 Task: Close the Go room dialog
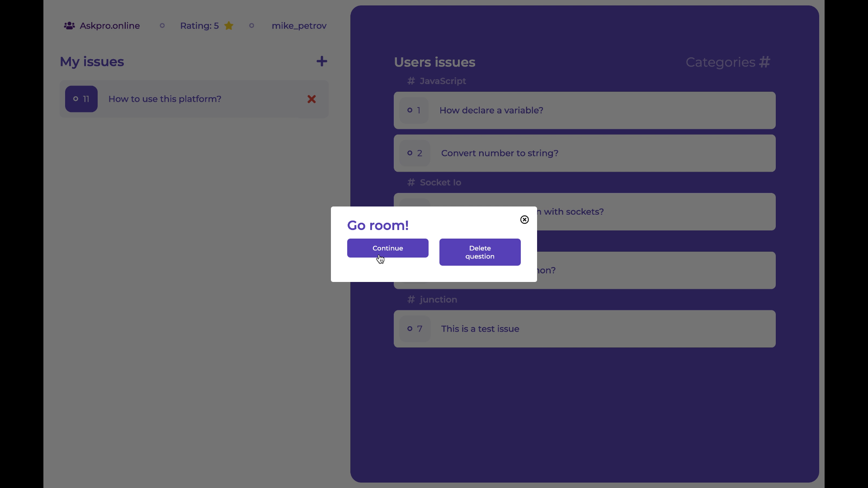tap(524, 220)
